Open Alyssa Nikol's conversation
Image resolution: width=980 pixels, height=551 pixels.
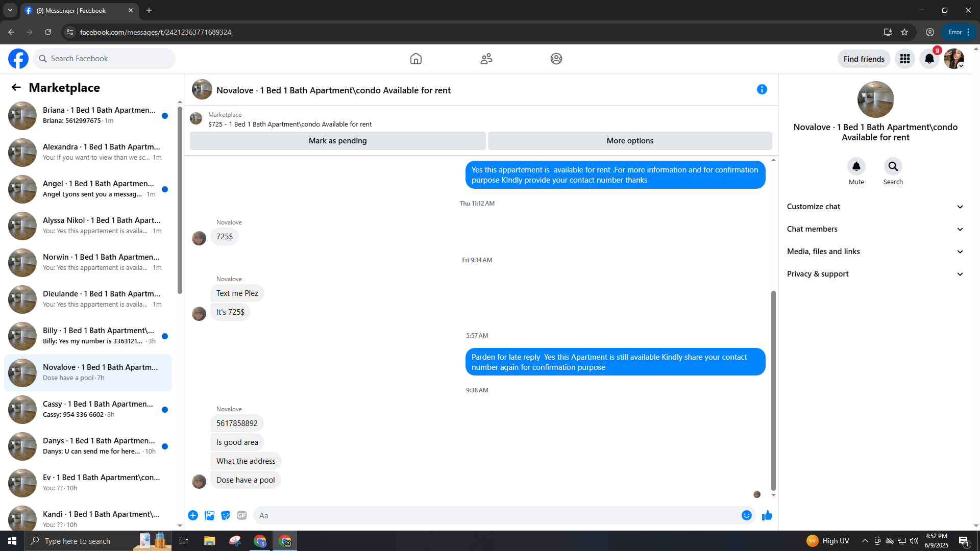tap(88, 226)
